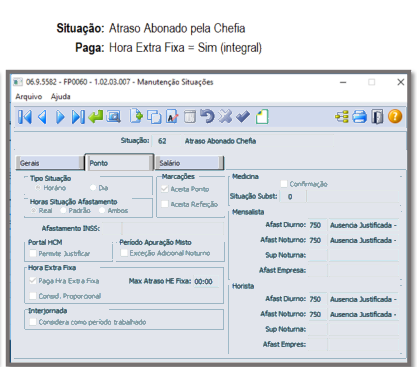Switch to the Salário tab

point(189,163)
